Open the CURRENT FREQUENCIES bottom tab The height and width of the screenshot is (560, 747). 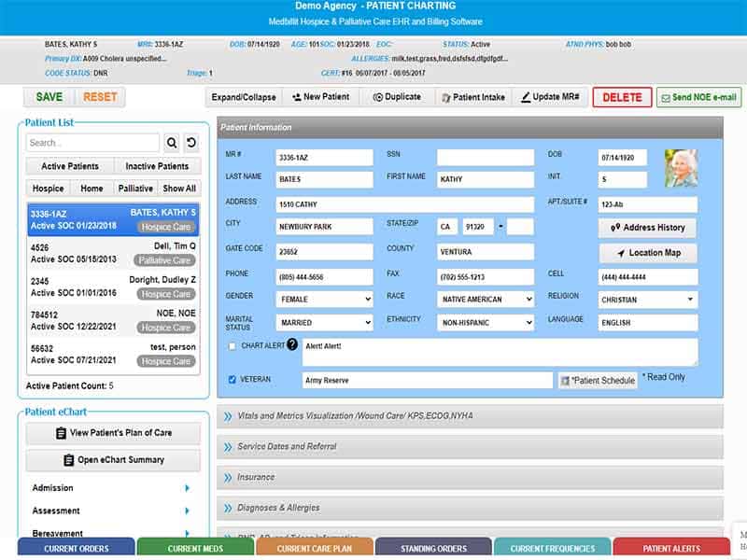point(553,548)
